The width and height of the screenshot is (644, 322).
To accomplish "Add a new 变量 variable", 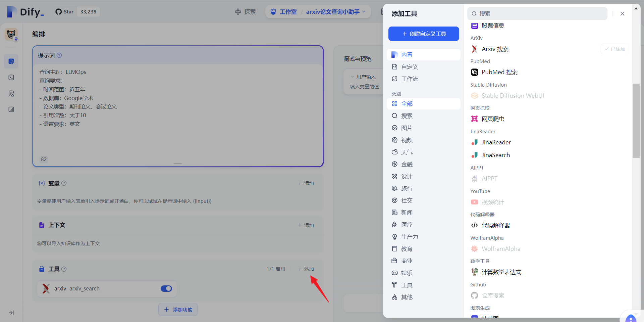I will [x=306, y=183].
